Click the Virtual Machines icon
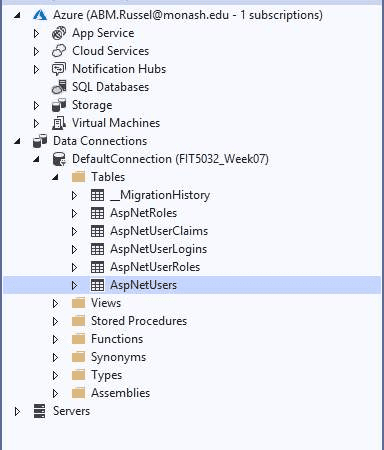This screenshot has height=450, width=384. pyautogui.click(x=59, y=123)
